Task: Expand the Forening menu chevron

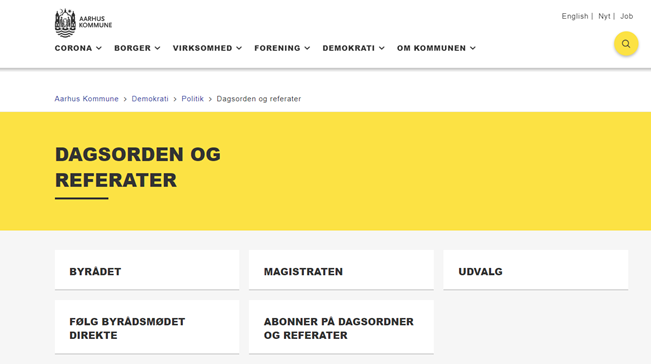Action: click(x=307, y=48)
